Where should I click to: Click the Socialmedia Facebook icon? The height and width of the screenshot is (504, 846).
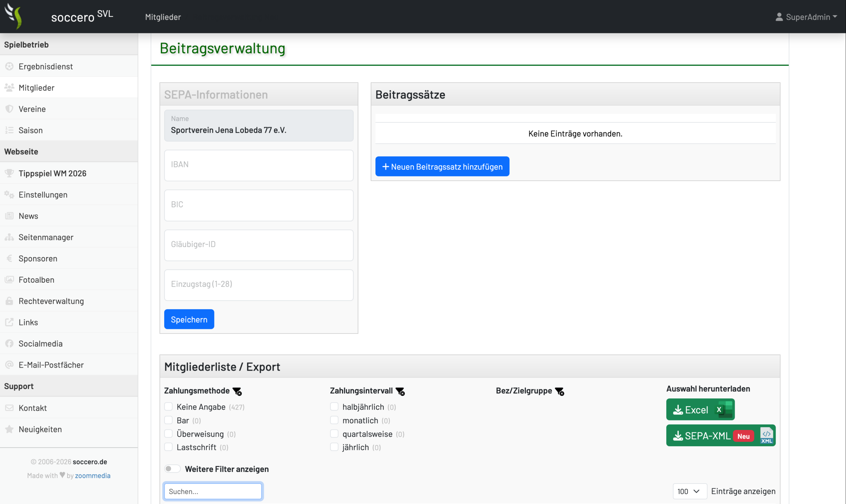(9, 343)
